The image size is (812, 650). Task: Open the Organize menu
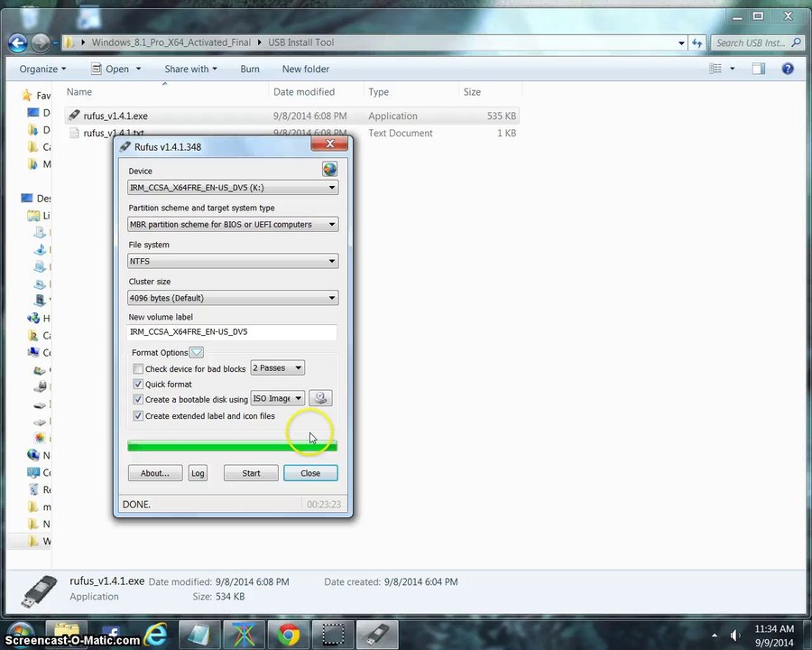[42, 69]
